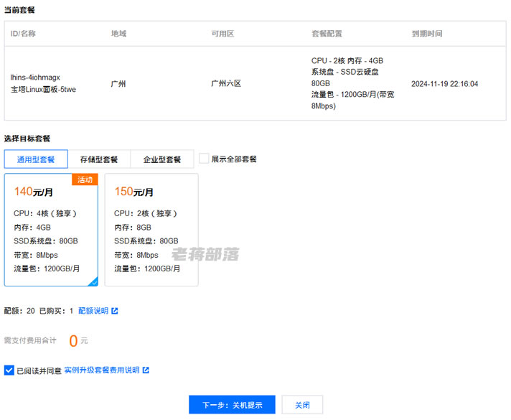Click instance name 宝塔Linux面板-5twe
Viewport: 511px width, 420px height.
43,89
